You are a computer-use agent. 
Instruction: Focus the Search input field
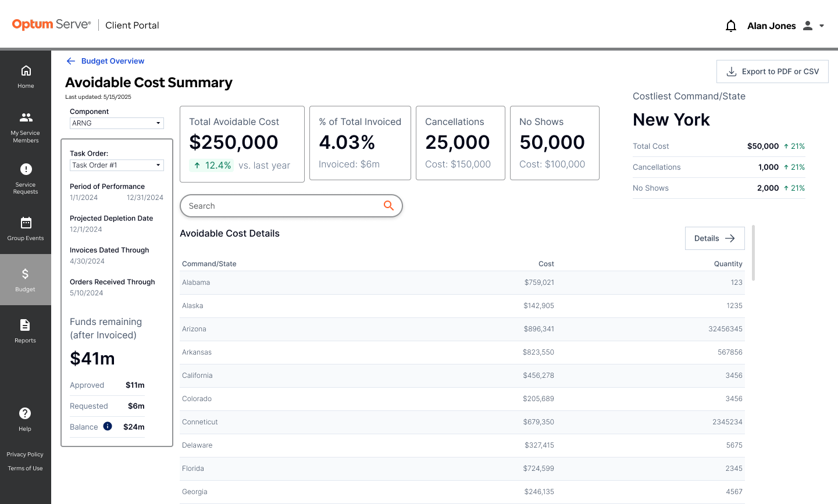(x=291, y=206)
